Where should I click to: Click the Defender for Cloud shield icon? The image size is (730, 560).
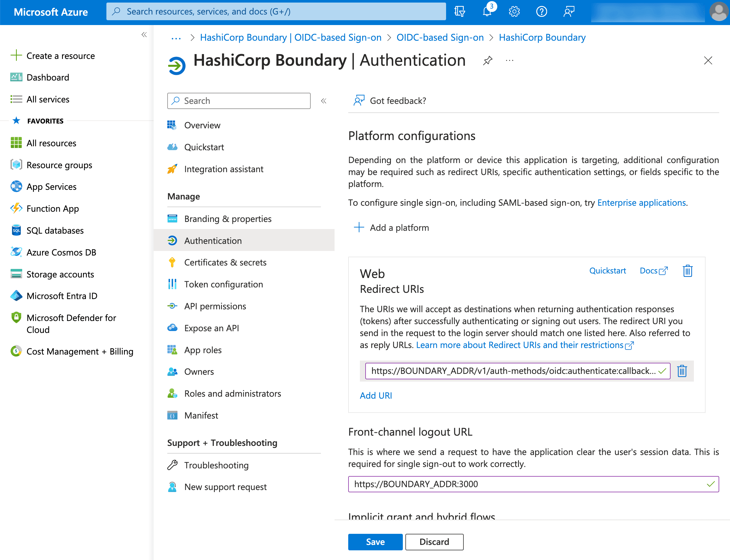point(16,318)
